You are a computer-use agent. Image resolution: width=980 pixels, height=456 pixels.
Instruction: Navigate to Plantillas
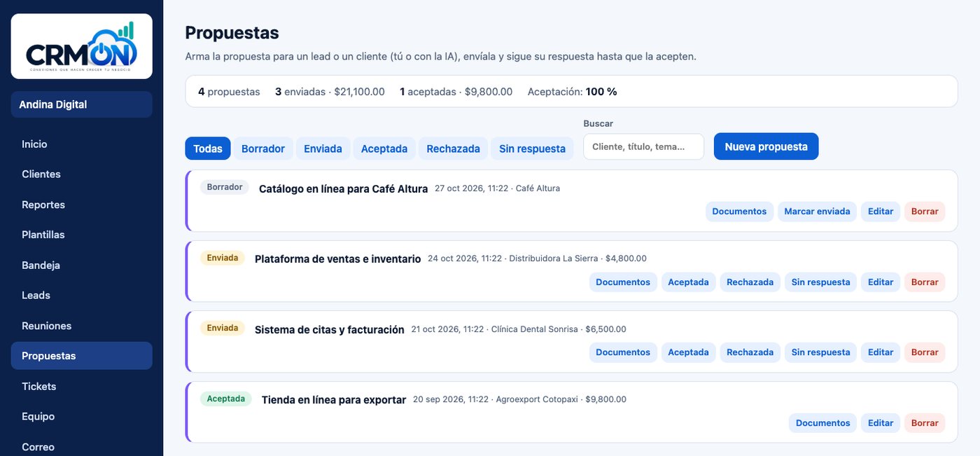tap(81, 235)
